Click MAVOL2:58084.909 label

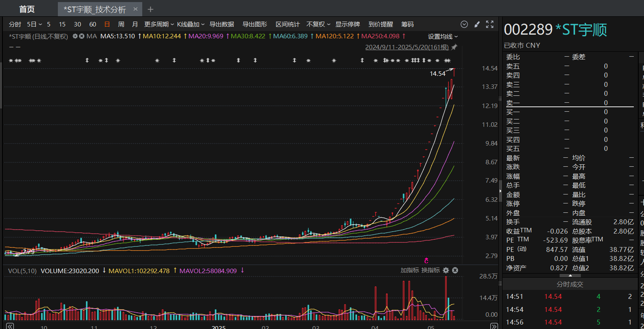pos(208,271)
